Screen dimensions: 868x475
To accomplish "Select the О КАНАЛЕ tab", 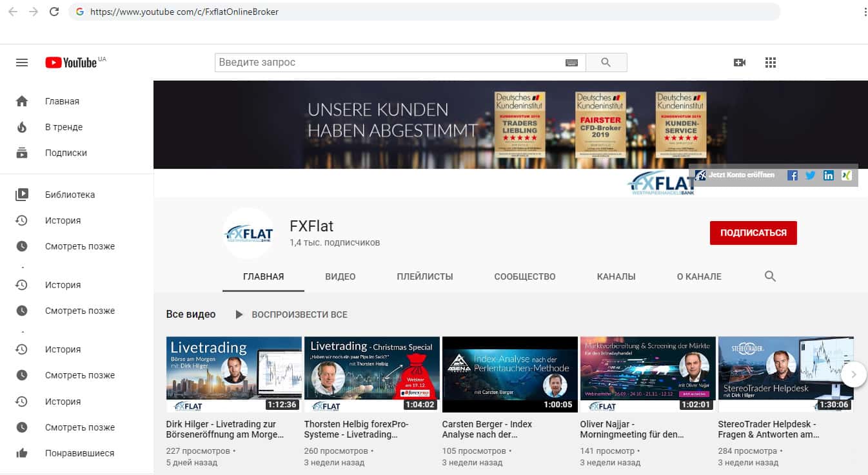I will [699, 276].
